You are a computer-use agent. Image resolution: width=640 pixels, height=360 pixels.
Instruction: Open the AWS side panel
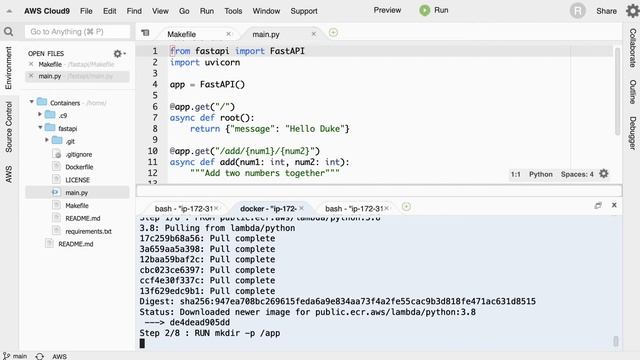tap(9, 174)
